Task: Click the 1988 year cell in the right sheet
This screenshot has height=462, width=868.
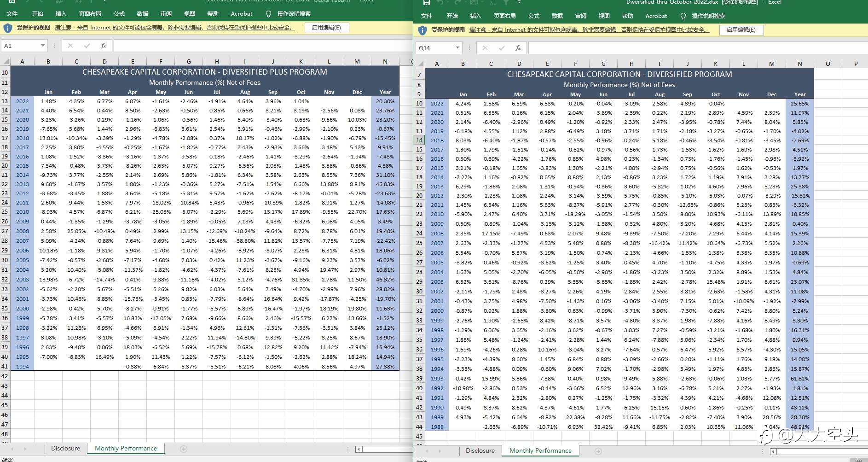Action: coord(437,427)
